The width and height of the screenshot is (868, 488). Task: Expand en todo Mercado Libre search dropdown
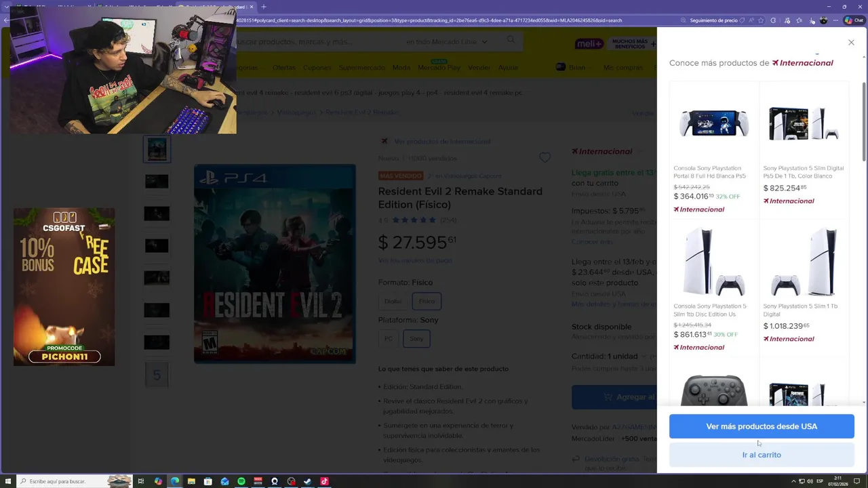click(x=447, y=42)
